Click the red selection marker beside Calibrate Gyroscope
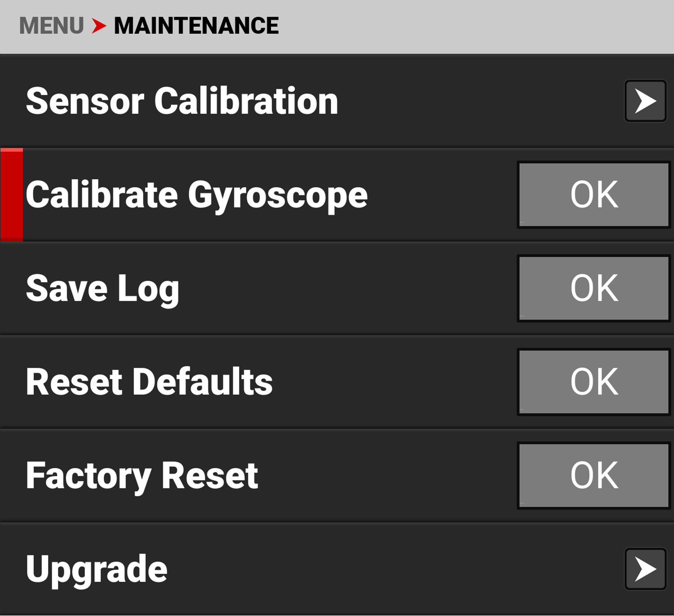Image resolution: width=674 pixels, height=616 pixels. tap(12, 195)
